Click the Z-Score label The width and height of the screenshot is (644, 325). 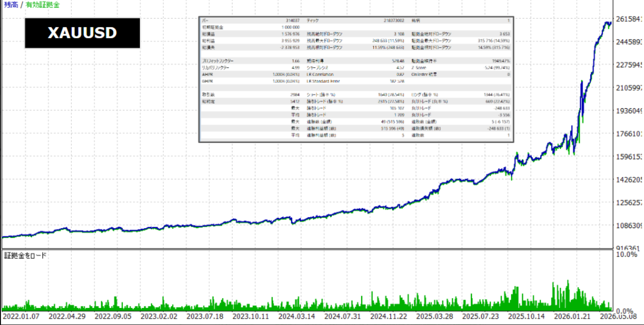(x=419, y=67)
